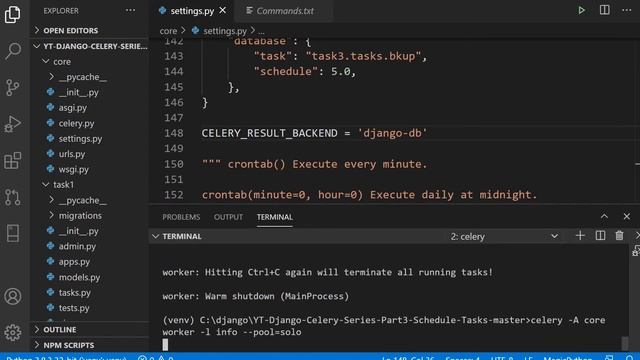
Task: Open the Explorer view in activity bar
Action: pyautogui.click(x=13, y=15)
